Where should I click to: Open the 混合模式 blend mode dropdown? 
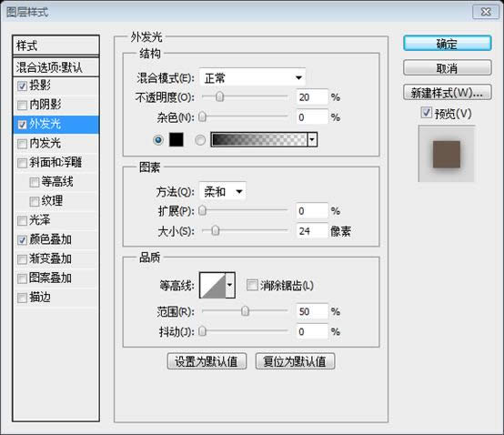[x=252, y=77]
